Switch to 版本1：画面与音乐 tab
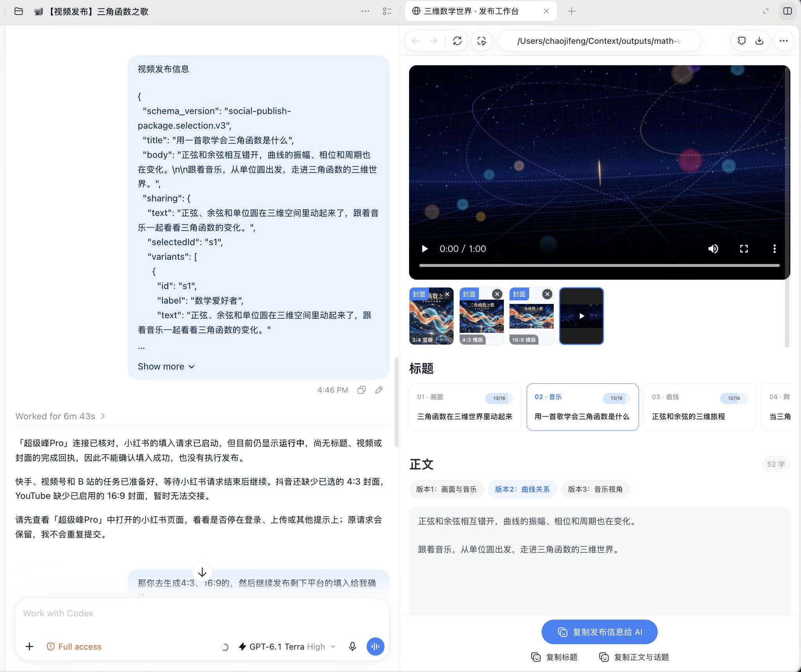This screenshot has height=672, width=801. tap(446, 489)
